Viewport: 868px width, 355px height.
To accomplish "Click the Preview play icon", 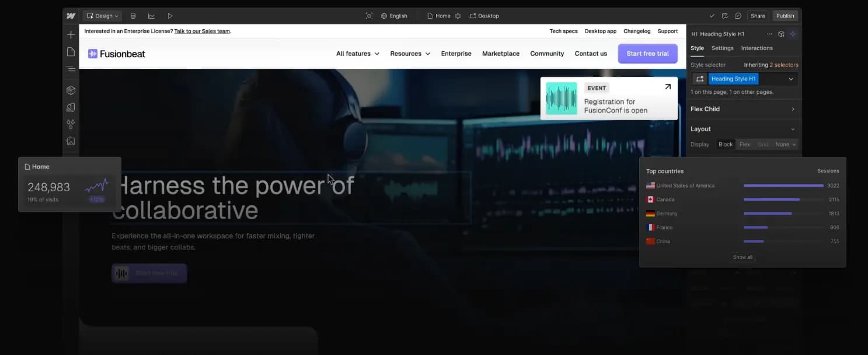I will (170, 16).
